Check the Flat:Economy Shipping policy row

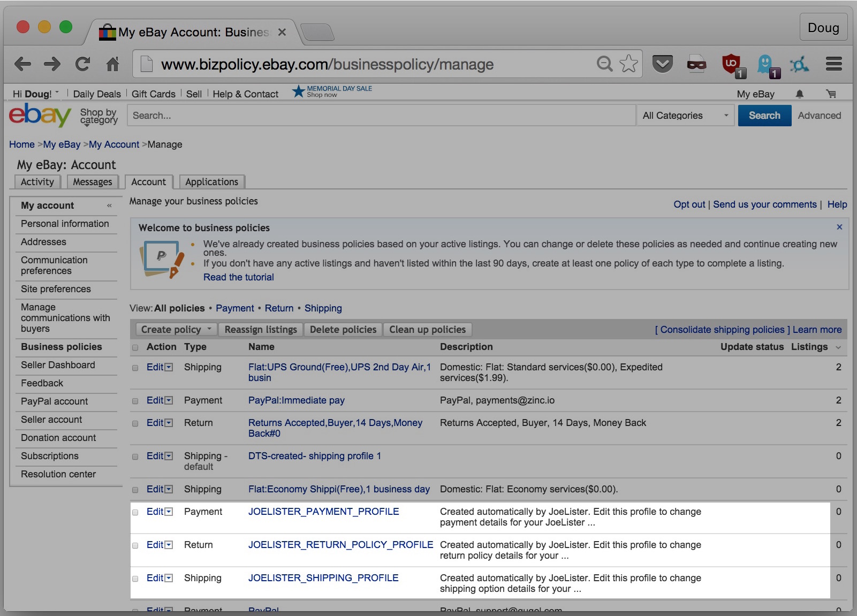click(x=135, y=490)
